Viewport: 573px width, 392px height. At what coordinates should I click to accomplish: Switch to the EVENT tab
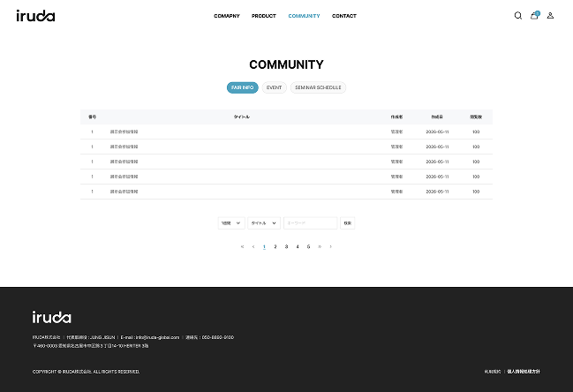pyautogui.click(x=274, y=87)
